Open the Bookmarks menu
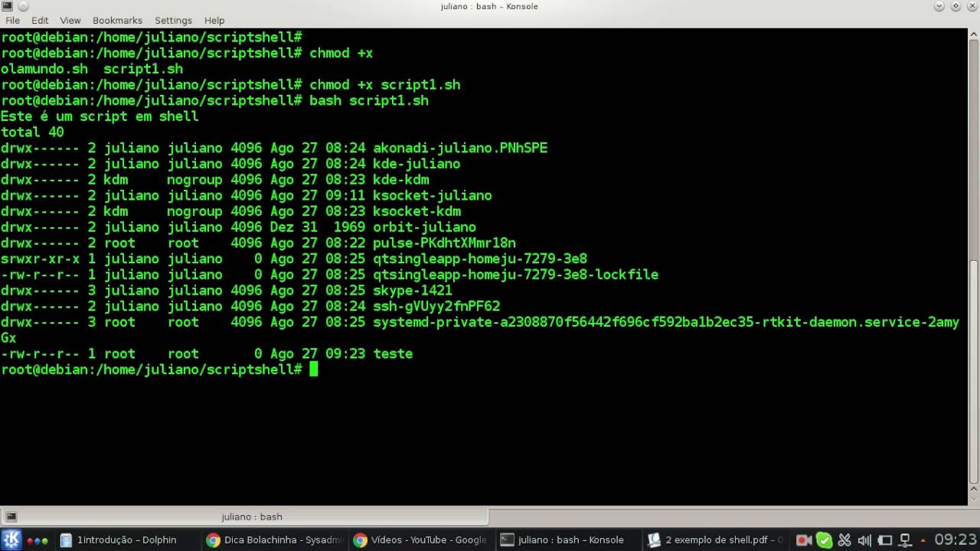Viewport: 980px width, 551px height. (118, 21)
